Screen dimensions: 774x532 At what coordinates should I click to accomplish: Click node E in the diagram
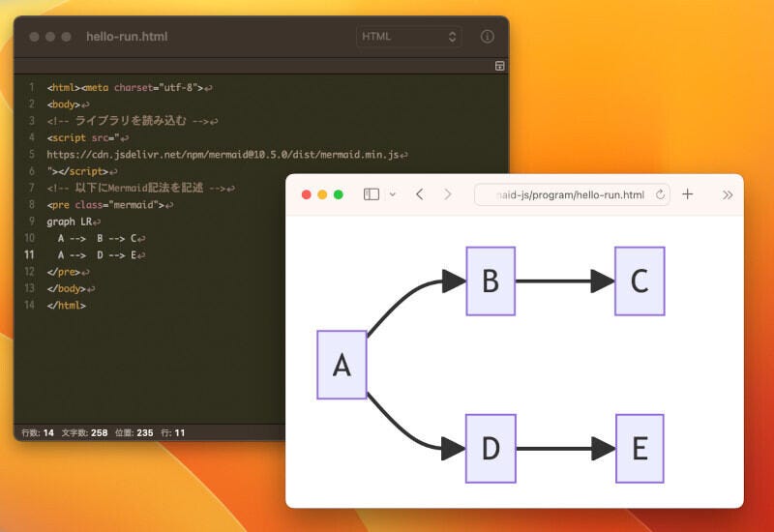tap(640, 449)
